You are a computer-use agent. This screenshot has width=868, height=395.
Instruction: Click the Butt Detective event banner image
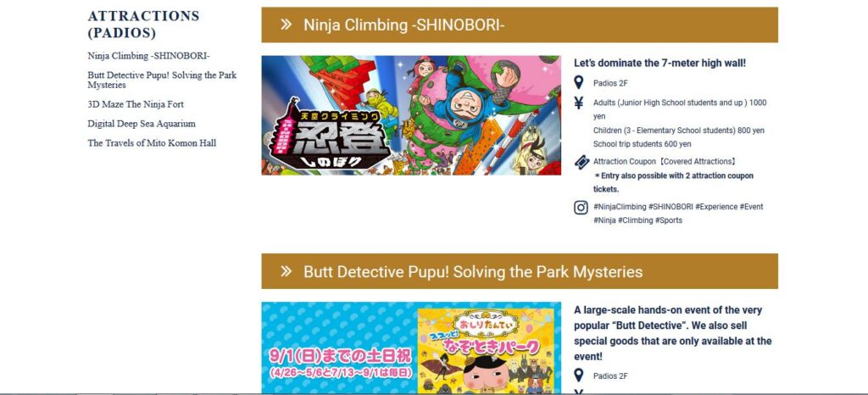pyautogui.click(x=411, y=348)
